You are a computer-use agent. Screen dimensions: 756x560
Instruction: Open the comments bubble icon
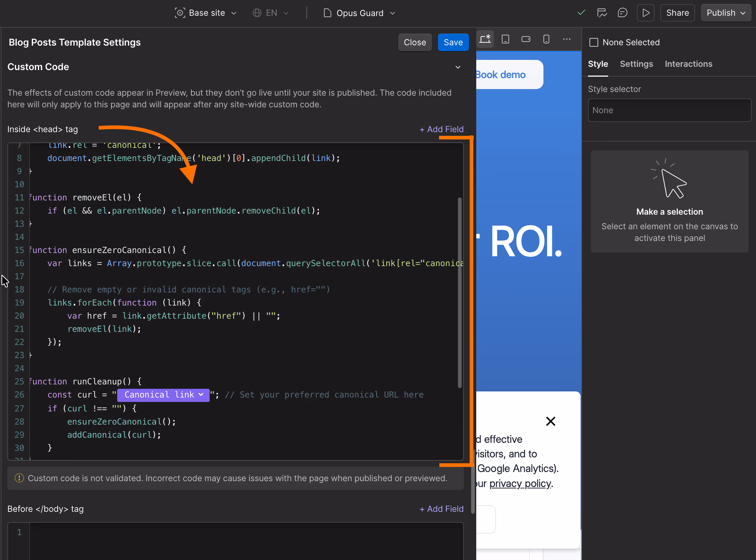[x=622, y=13]
